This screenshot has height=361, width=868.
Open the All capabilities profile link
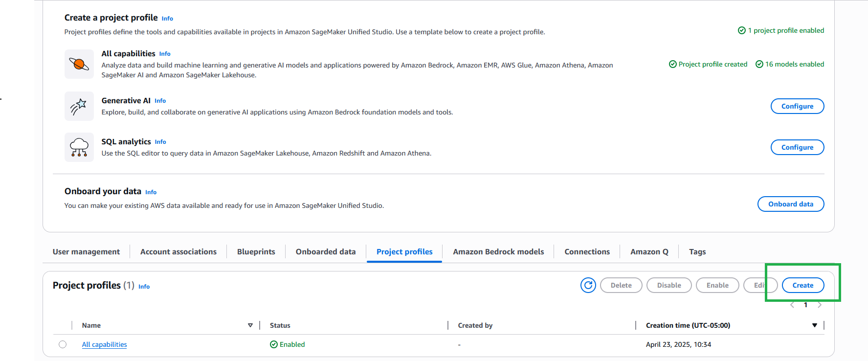(x=104, y=344)
